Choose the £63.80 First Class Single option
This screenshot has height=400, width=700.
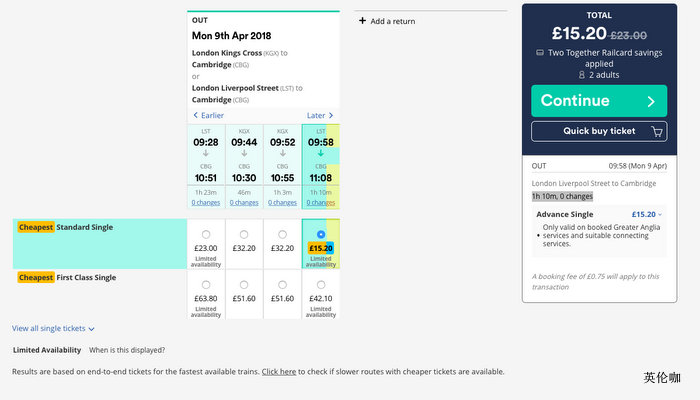click(206, 285)
